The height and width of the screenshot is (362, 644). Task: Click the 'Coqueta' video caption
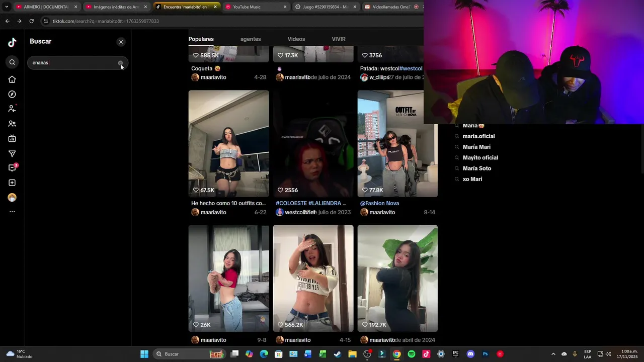pyautogui.click(x=206, y=68)
